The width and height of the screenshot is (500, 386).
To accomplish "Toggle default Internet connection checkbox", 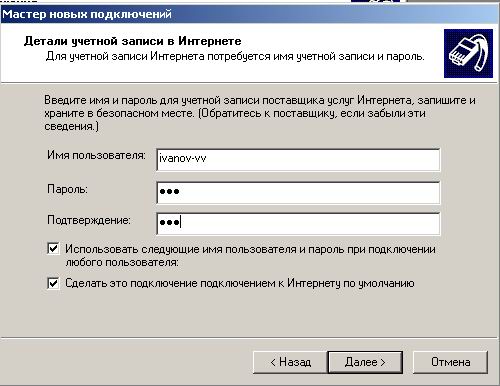I will point(53,284).
